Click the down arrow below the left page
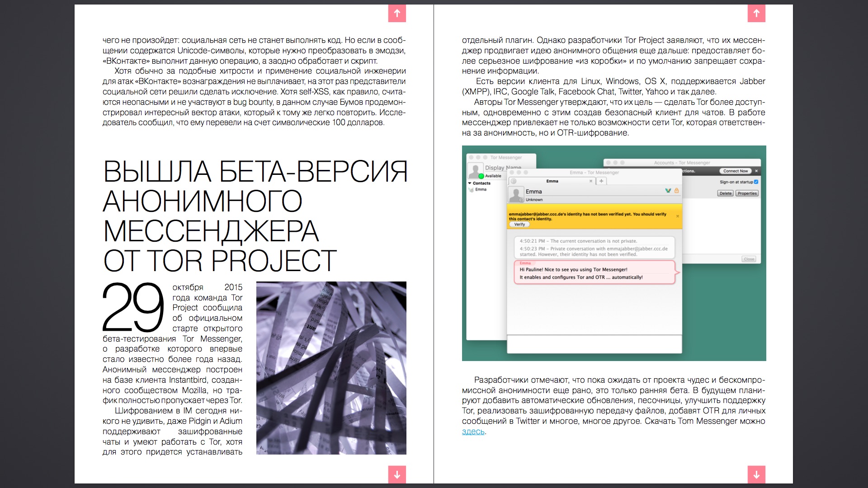Image resolution: width=868 pixels, height=488 pixels. 397,474
